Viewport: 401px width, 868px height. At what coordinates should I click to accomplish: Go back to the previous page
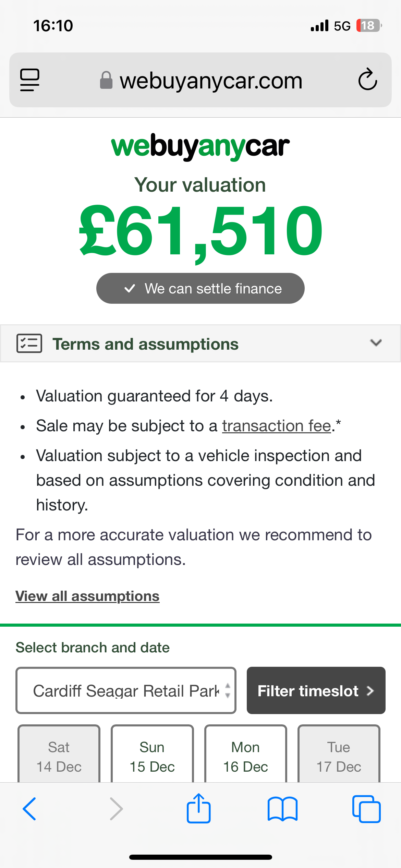(x=29, y=809)
